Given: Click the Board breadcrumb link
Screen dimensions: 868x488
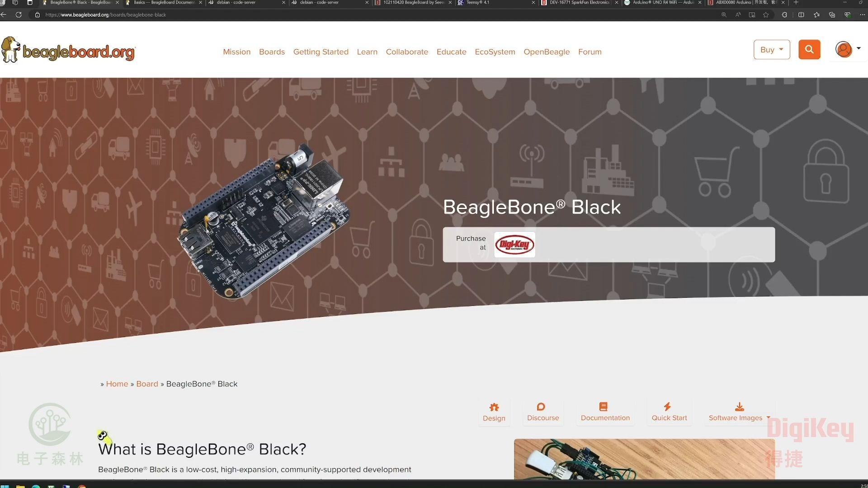Looking at the screenshot, I should coord(147,384).
